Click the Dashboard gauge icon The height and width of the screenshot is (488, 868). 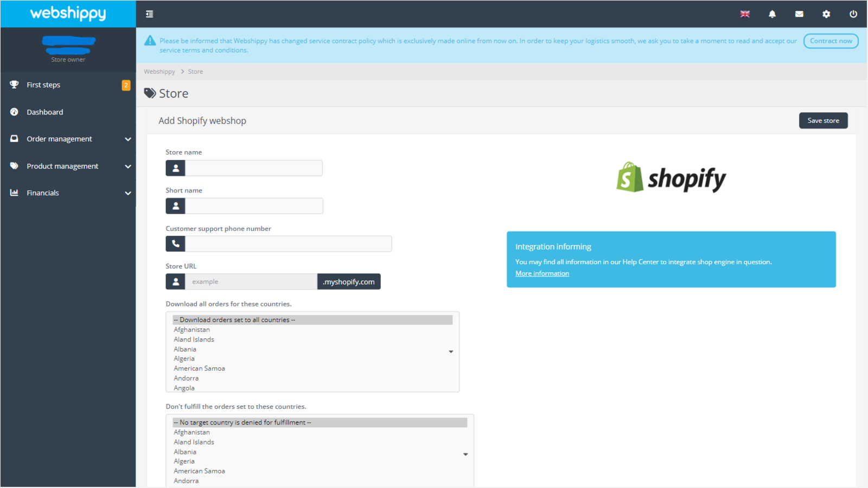(14, 112)
